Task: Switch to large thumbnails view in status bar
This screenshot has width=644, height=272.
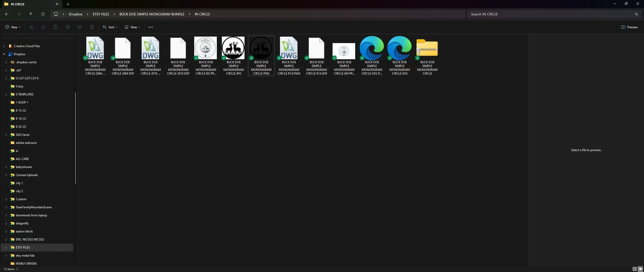Action: [x=640, y=269]
